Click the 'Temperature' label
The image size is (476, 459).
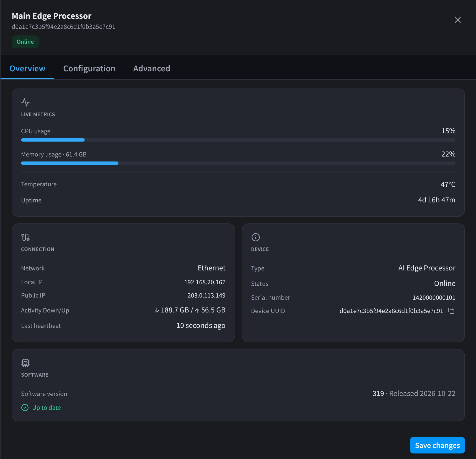(39, 184)
